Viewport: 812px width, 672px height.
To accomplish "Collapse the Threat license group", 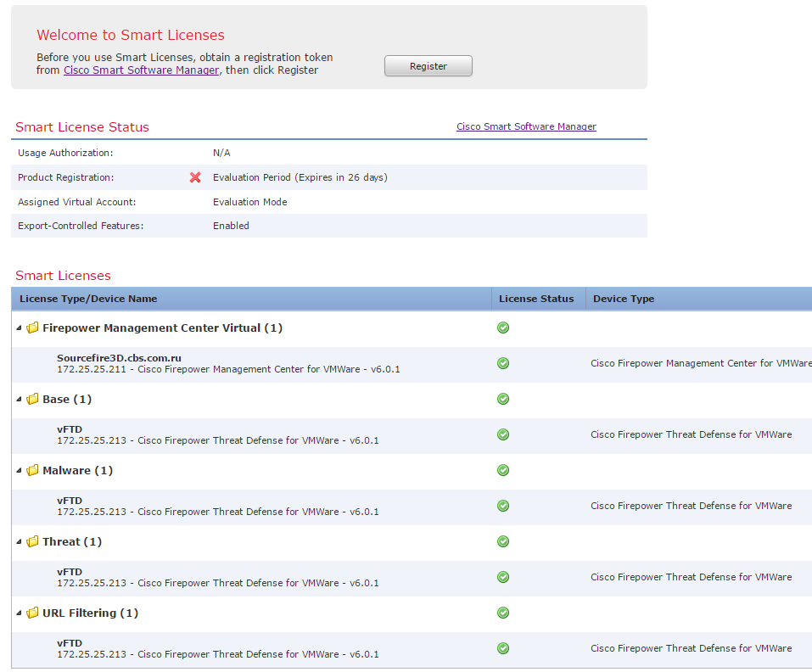I will coord(20,541).
